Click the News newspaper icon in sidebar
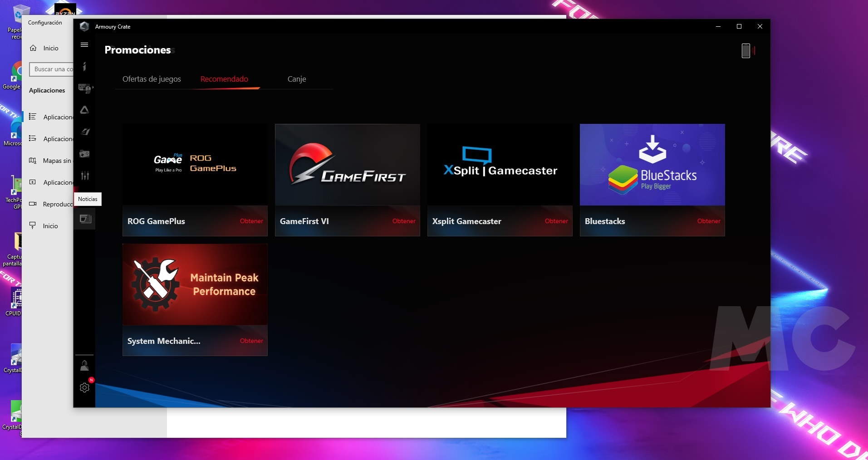868x460 pixels. click(85, 219)
